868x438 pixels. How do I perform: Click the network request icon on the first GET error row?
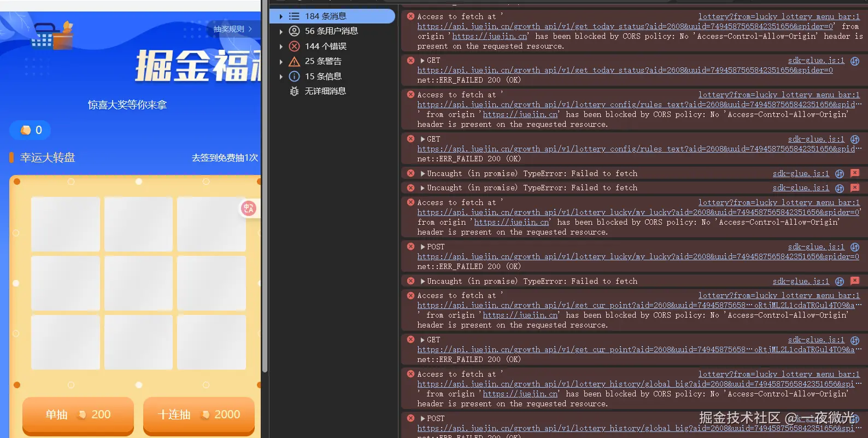click(x=855, y=61)
